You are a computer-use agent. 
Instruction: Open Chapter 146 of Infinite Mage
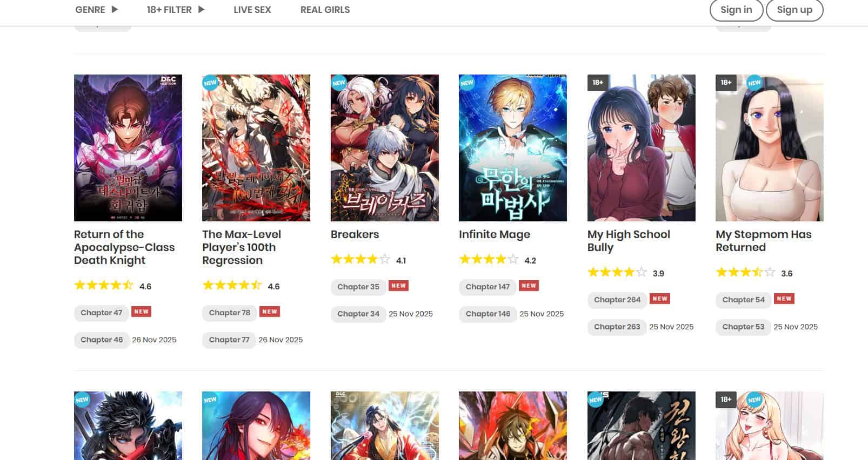[488, 314]
